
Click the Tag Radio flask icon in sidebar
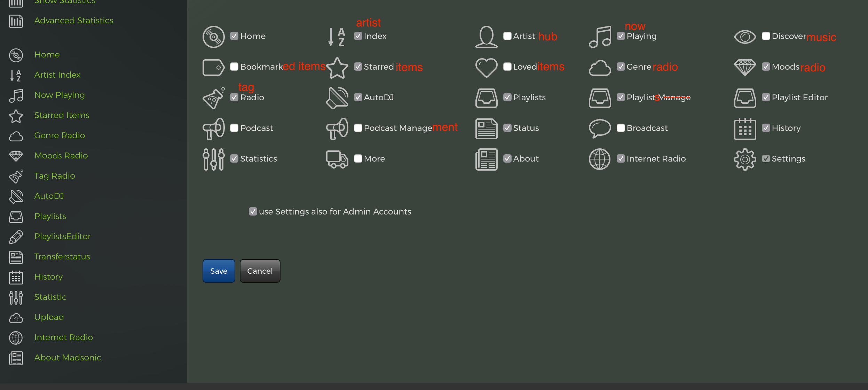(x=16, y=176)
